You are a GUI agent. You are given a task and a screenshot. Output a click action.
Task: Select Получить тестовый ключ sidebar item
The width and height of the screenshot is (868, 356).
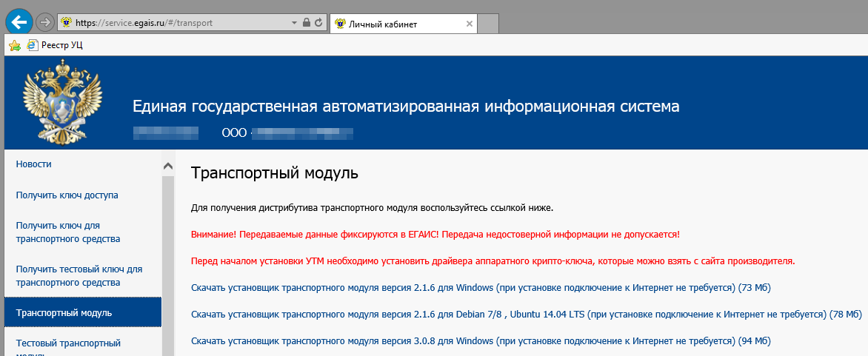coord(79,275)
